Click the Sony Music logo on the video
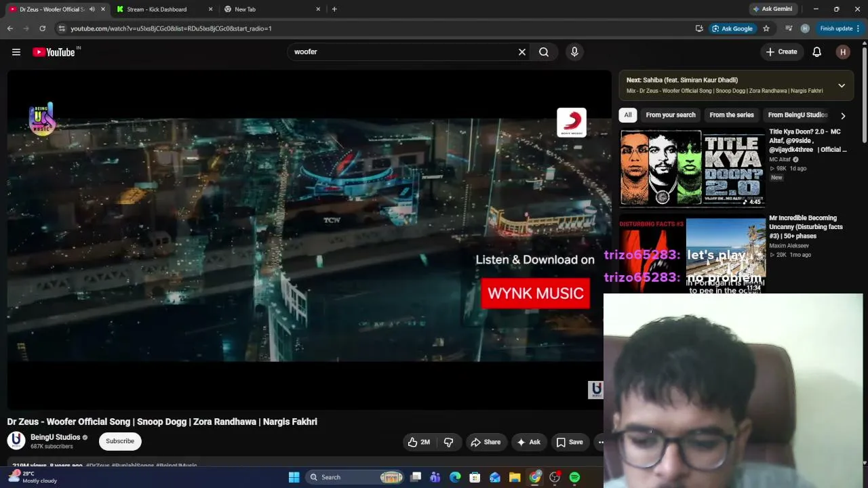 coord(572,123)
